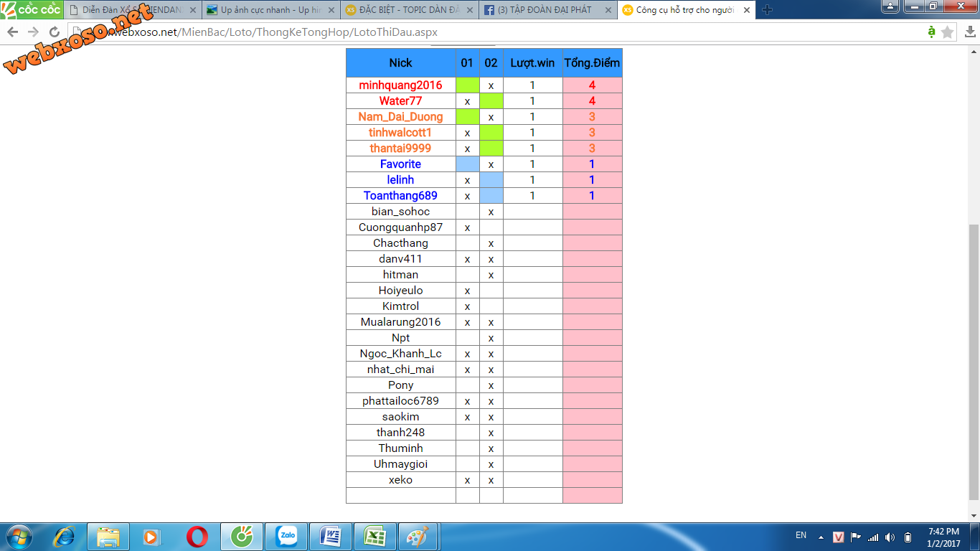Bookmark this page with the star icon
980x551 pixels.
947,32
